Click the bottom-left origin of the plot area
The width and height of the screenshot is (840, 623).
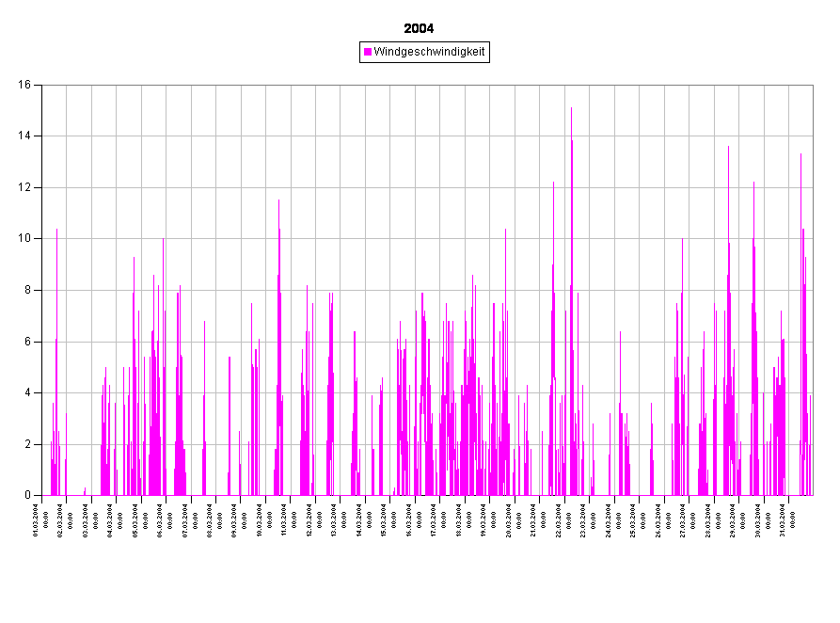[x=42, y=495]
